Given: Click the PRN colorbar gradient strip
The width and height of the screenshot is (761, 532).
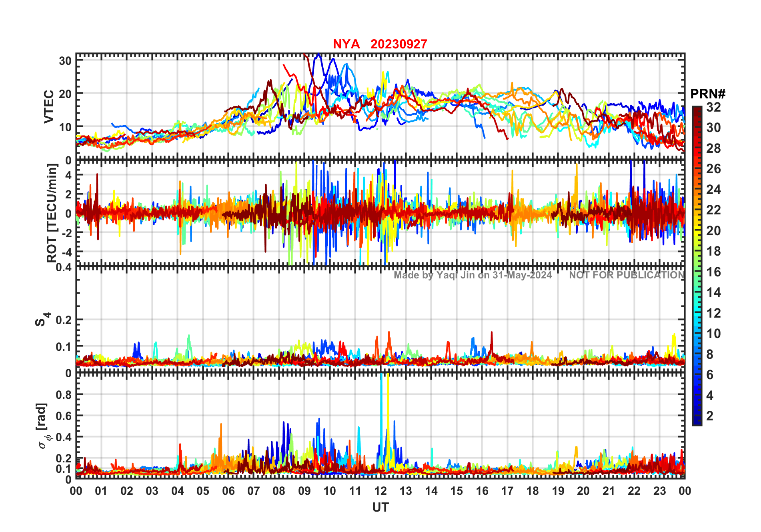Looking at the screenshot, I should tap(697, 266).
